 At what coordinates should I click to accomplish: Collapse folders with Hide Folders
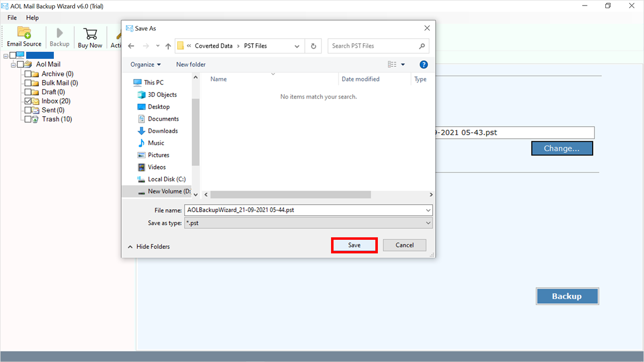point(149,246)
